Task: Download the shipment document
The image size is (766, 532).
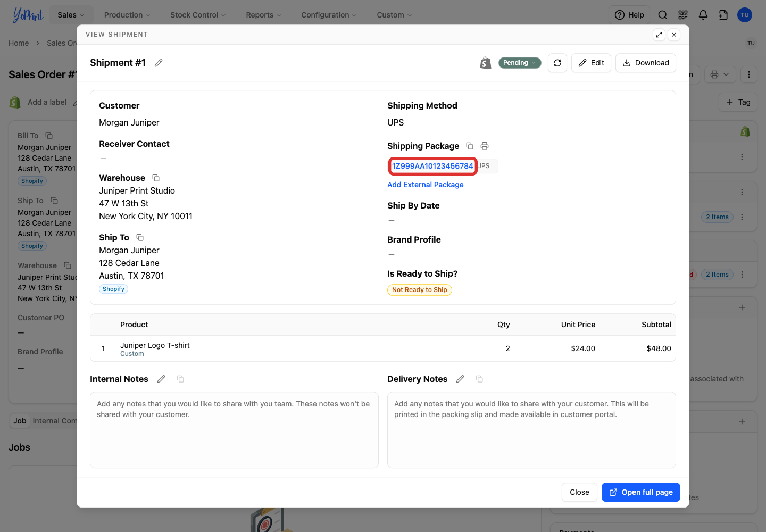Action: [x=646, y=63]
